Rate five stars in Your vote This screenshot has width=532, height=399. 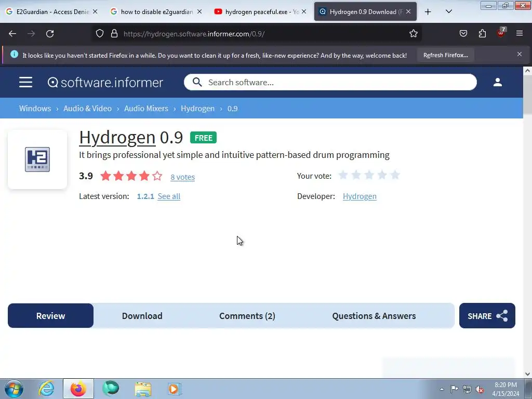click(x=395, y=175)
